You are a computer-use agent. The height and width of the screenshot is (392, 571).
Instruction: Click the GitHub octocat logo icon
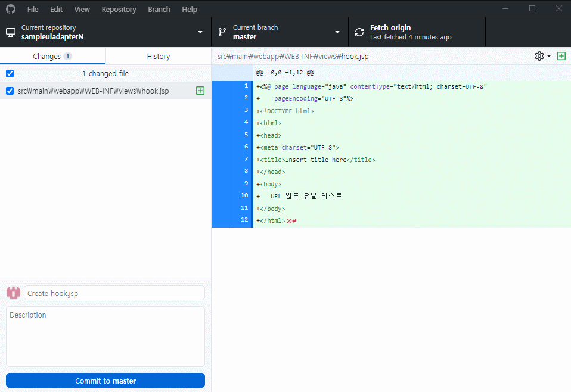(x=10, y=8)
